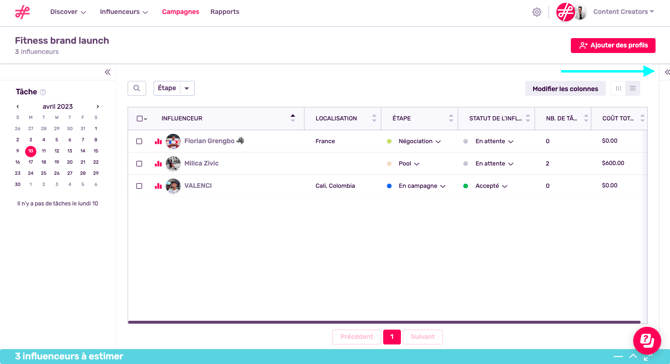Screen dimensions: 670x364
Task: Go to next month in calendar
Action: (97, 106)
